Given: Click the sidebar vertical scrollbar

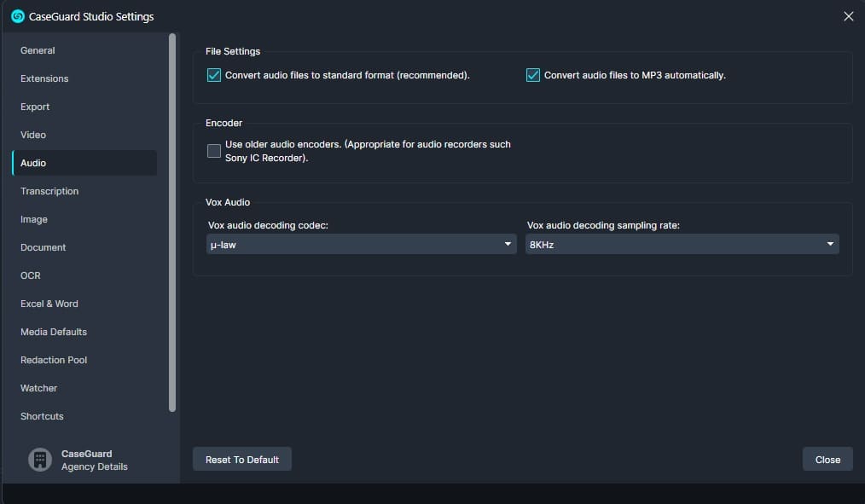Looking at the screenshot, I should (172, 222).
